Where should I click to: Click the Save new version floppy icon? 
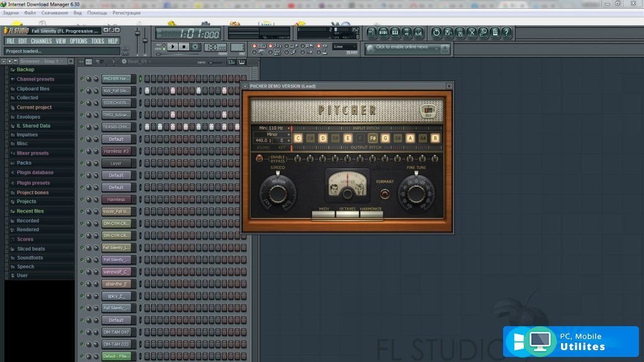(x=448, y=33)
